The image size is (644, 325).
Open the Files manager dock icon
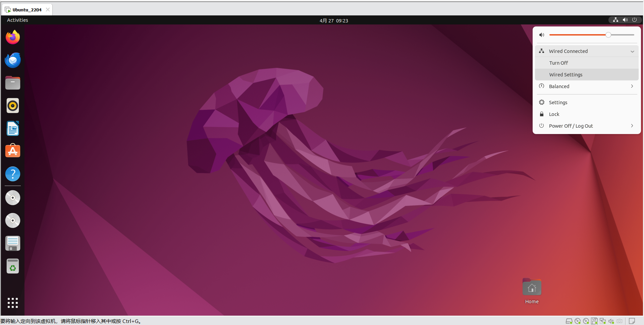pyautogui.click(x=13, y=83)
